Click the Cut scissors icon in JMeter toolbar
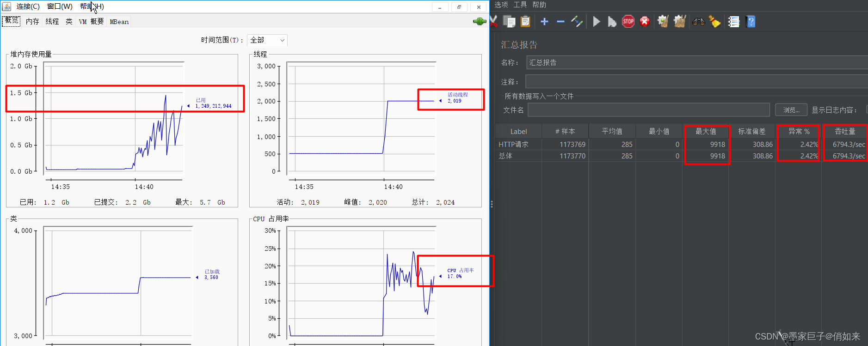868x346 pixels. click(x=493, y=21)
